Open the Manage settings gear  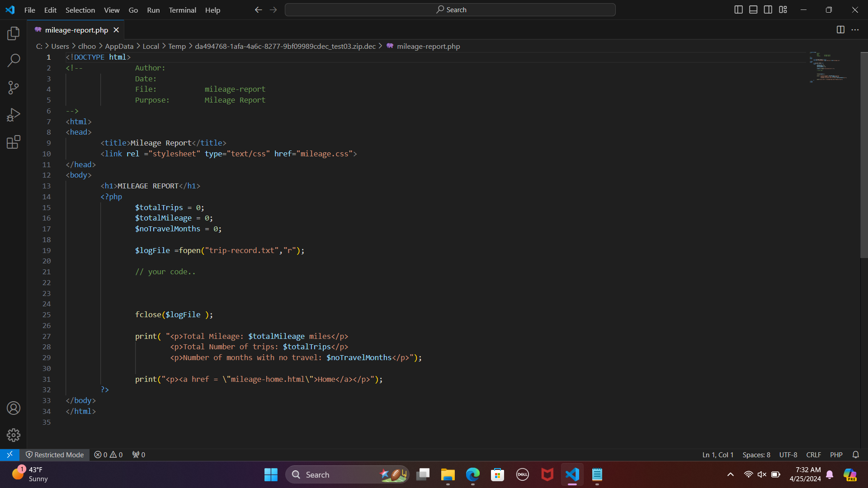tap(13, 435)
